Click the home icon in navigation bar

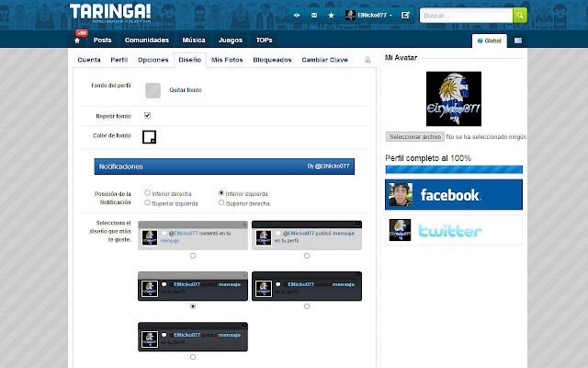[77, 40]
